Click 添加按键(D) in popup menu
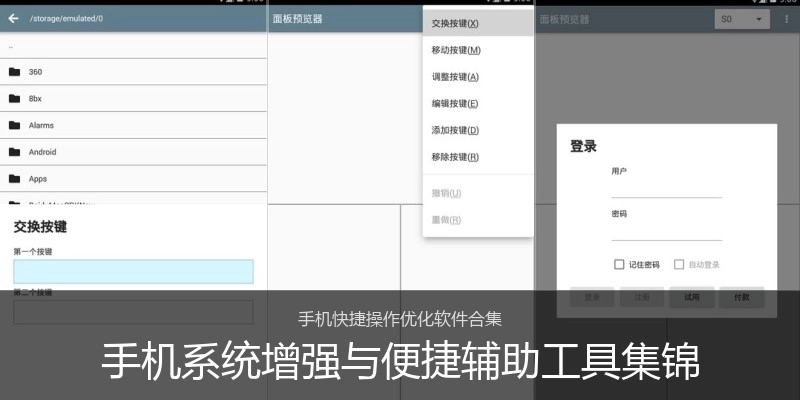Viewport: 800px width, 400px height. coord(455,130)
